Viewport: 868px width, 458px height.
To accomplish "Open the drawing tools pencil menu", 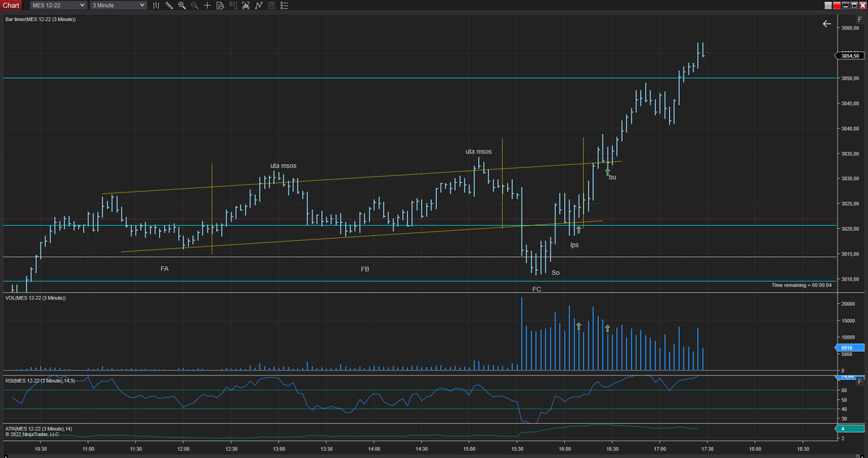I will 169,5.
